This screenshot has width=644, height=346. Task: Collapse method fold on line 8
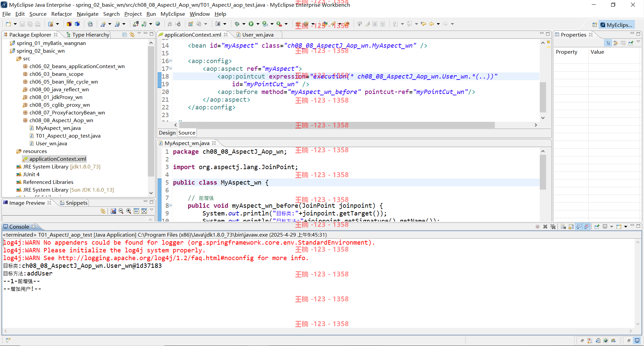[x=170, y=205]
